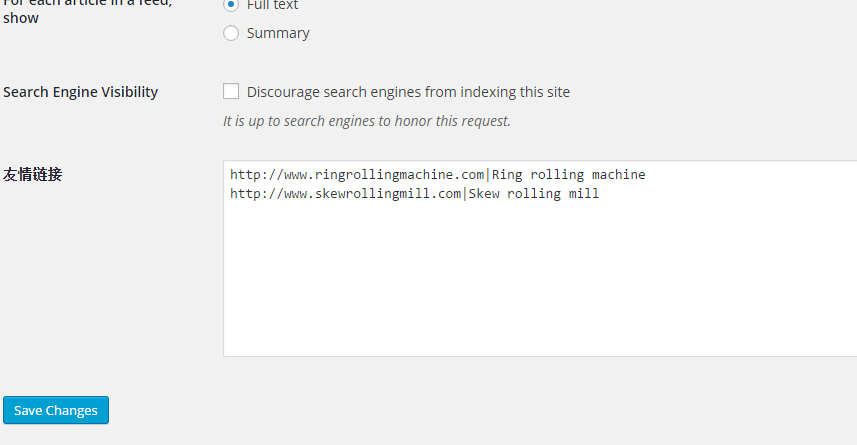857x445 pixels.
Task: Click the Search Engine Visibility heading
Action: pos(80,92)
